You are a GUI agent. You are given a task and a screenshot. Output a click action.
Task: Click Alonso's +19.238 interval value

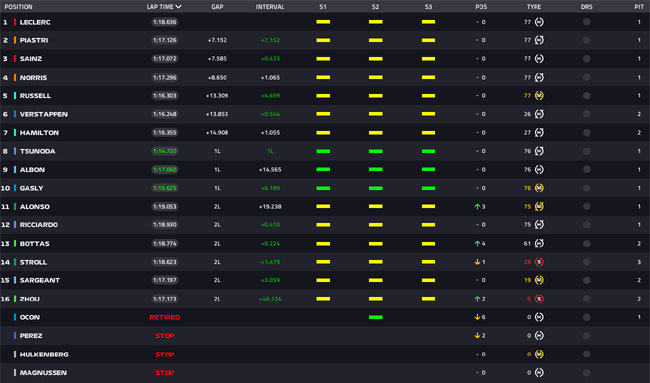coord(270,206)
